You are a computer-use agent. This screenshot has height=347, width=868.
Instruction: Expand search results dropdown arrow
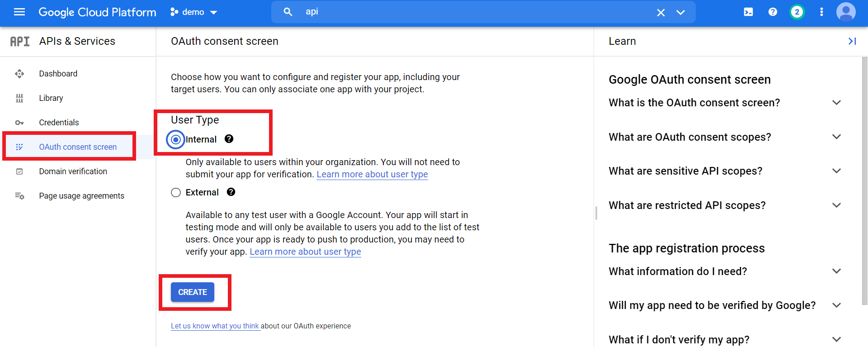(x=680, y=13)
